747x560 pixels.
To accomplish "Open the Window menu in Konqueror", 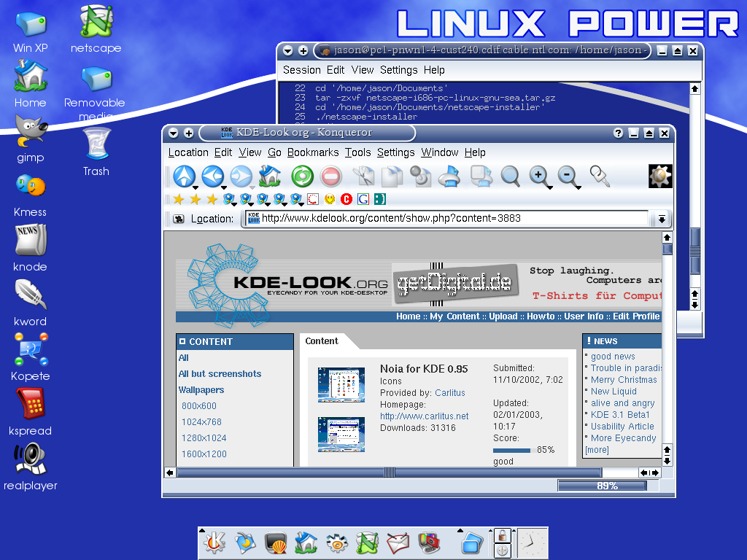I will 439,152.
